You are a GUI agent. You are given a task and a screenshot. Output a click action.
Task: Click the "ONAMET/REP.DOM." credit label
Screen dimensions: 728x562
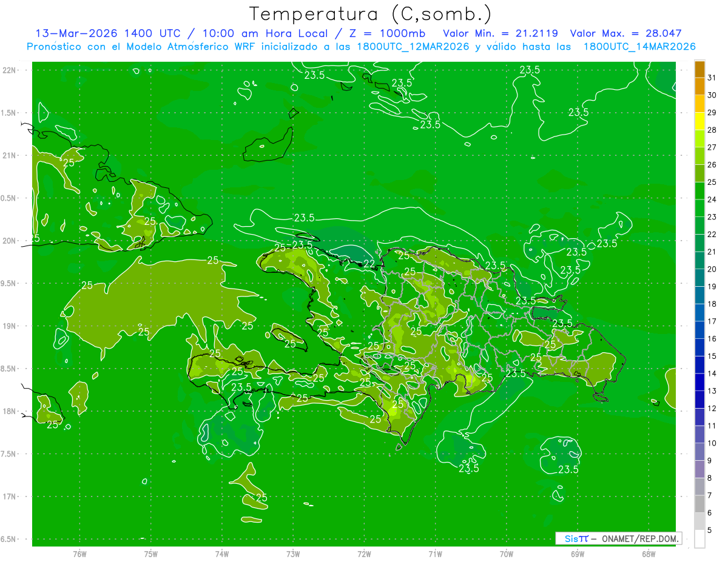tap(641, 538)
